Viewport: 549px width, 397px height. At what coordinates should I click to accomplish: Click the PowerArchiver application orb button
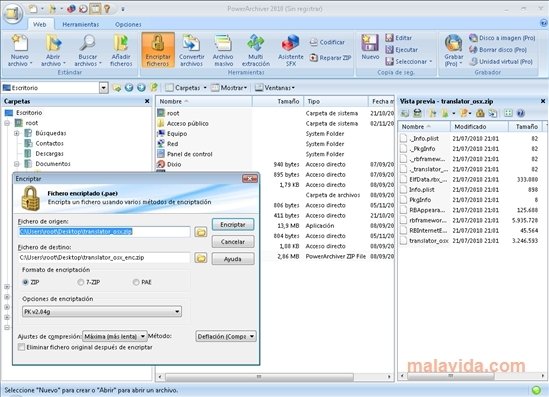[x=13, y=13]
